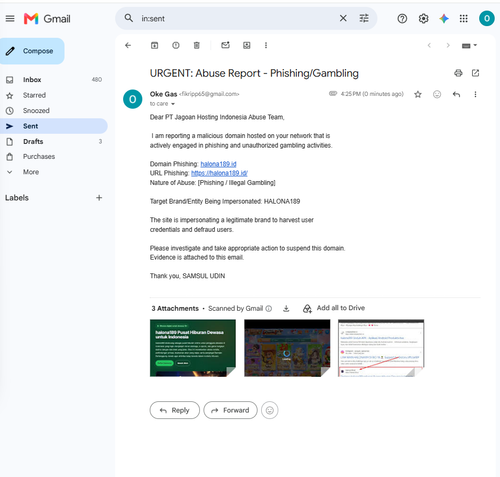500x477 pixels.
Task: Open the input tools dropdown
Action: [x=469, y=46]
